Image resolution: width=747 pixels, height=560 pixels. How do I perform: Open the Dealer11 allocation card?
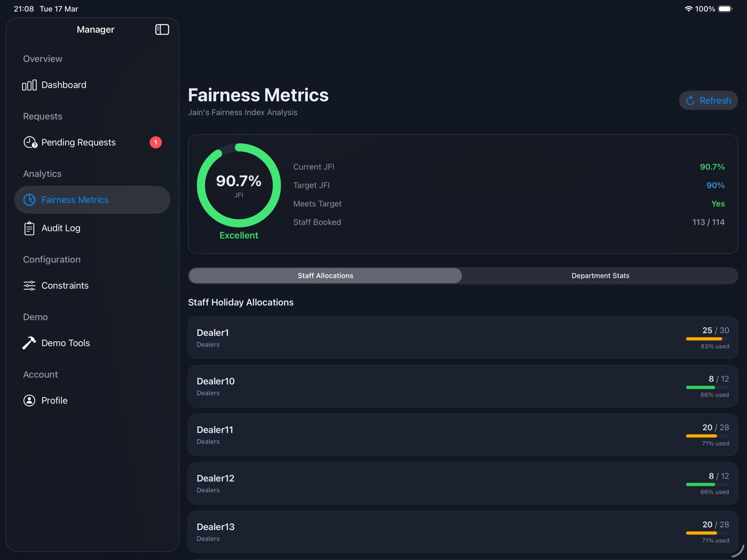point(463,435)
